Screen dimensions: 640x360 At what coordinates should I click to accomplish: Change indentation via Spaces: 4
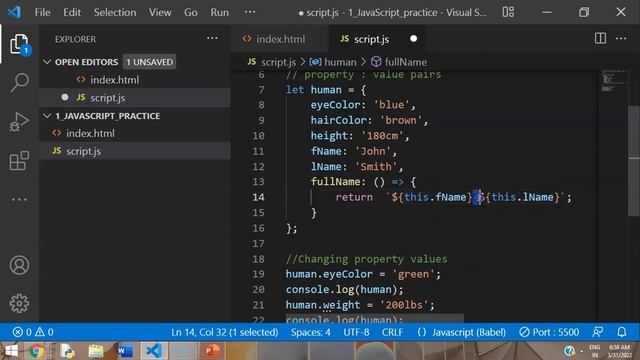(311, 332)
